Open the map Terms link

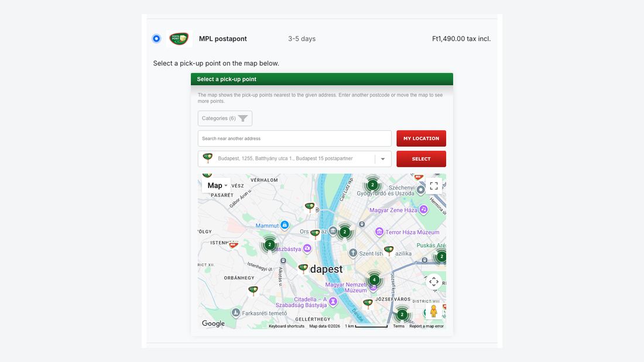coord(398,326)
